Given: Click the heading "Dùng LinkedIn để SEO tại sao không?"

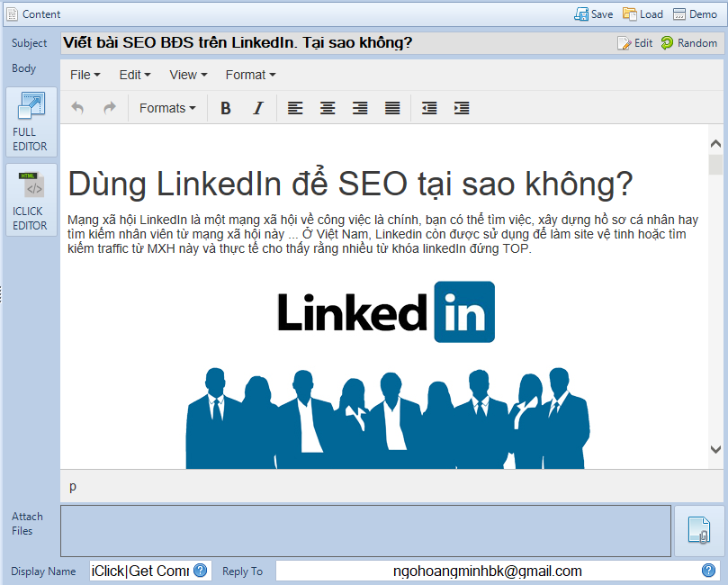Looking at the screenshot, I should (351, 184).
